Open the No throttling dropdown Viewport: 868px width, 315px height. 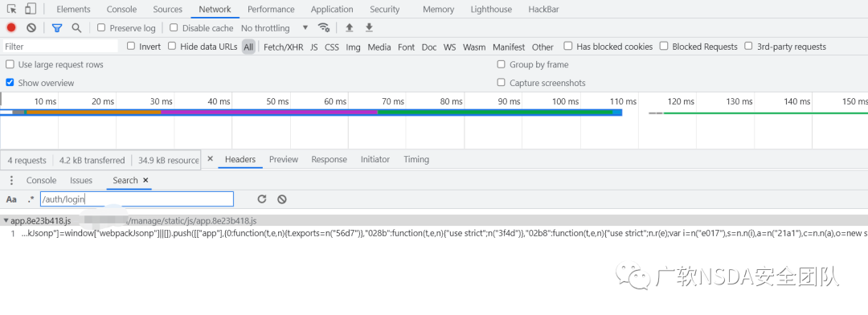[275, 27]
